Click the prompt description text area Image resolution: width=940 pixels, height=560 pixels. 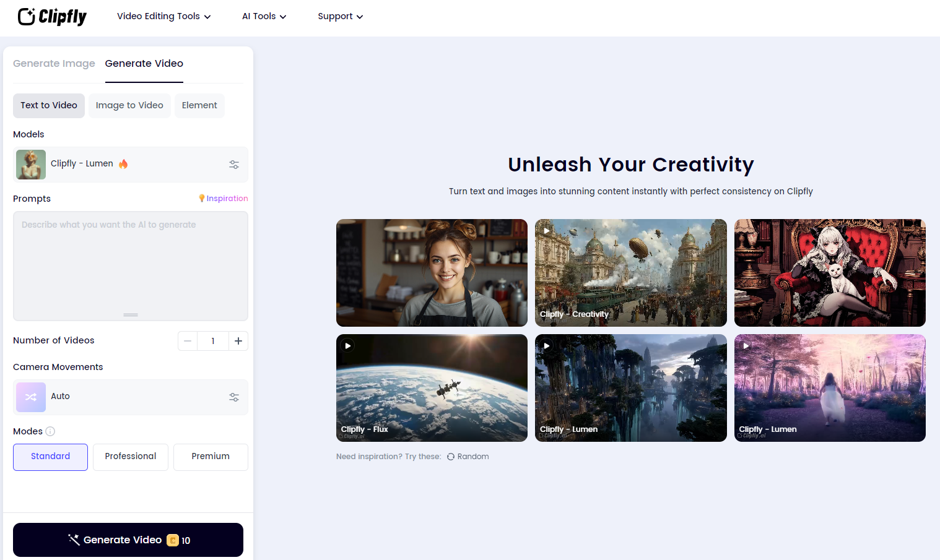coord(131,266)
